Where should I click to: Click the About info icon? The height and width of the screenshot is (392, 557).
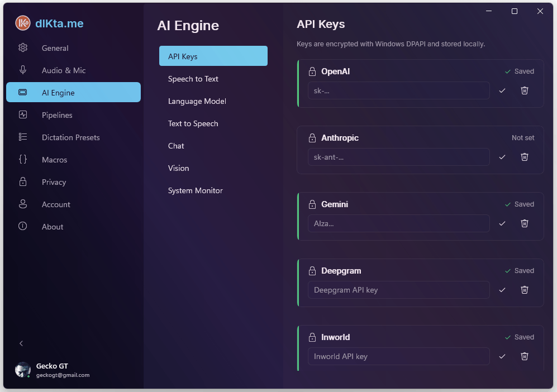click(x=23, y=226)
